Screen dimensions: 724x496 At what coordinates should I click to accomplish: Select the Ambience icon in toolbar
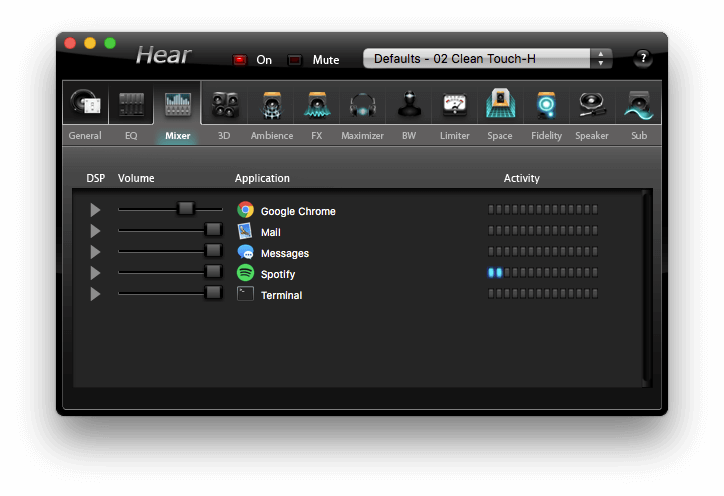pyautogui.click(x=271, y=105)
